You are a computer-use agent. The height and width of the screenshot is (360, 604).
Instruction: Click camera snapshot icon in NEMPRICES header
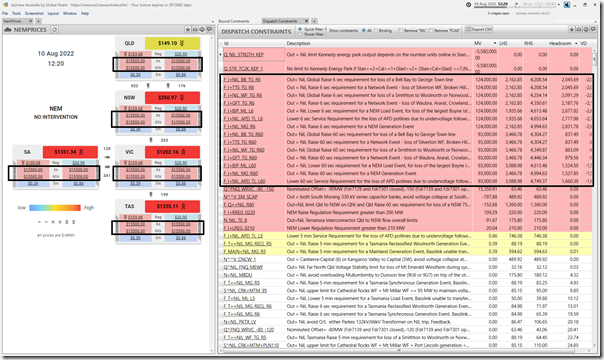(195, 29)
